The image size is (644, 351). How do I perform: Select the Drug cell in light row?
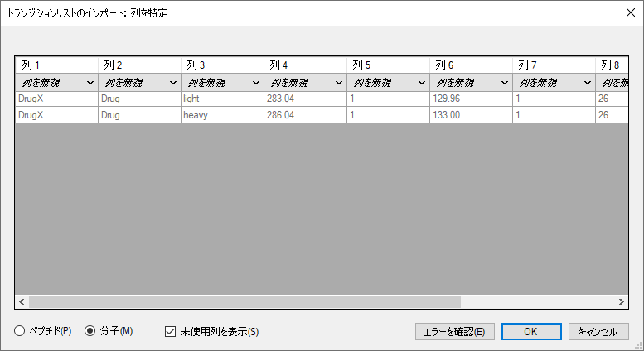point(139,99)
